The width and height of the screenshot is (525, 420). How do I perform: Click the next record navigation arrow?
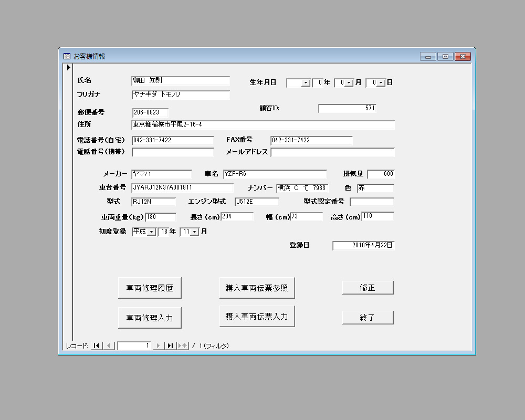point(159,345)
